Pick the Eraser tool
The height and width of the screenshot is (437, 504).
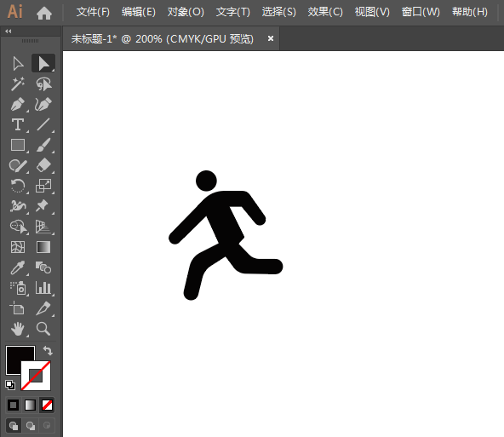tap(43, 165)
